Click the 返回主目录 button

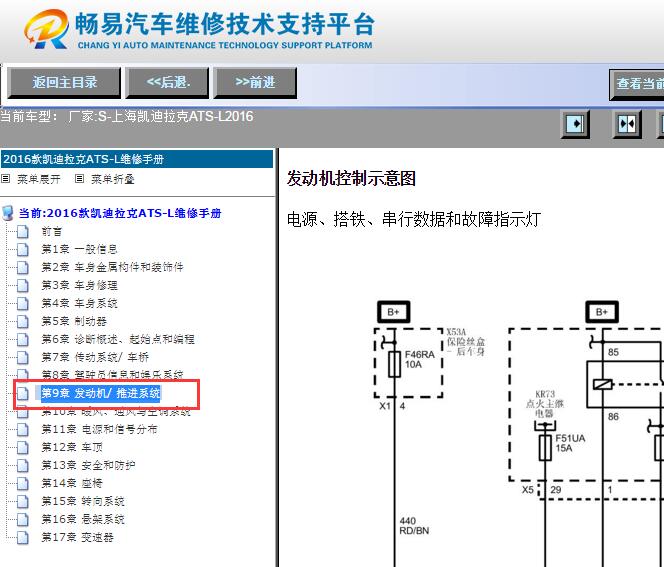[64, 82]
